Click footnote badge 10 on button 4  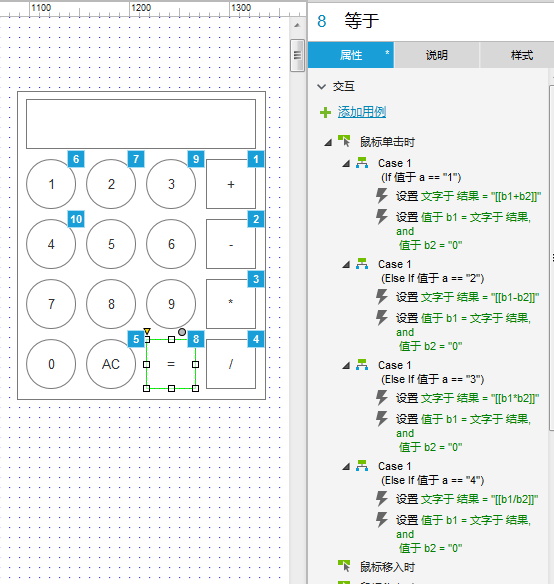76,219
